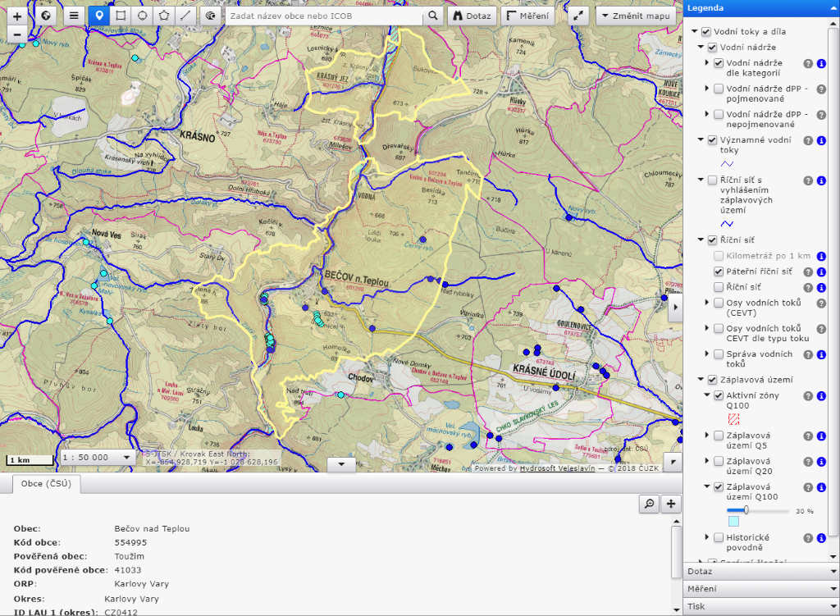This screenshot has width=840, height=616.
Task: Enable Vodní nádrže dPP - pojmenované layer
Action: [x=719, y=89]
